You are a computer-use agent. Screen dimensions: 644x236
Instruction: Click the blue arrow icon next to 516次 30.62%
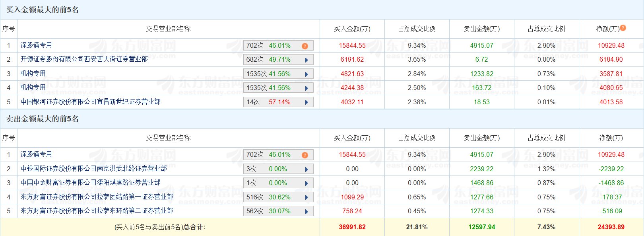click(x=306, y=197)
